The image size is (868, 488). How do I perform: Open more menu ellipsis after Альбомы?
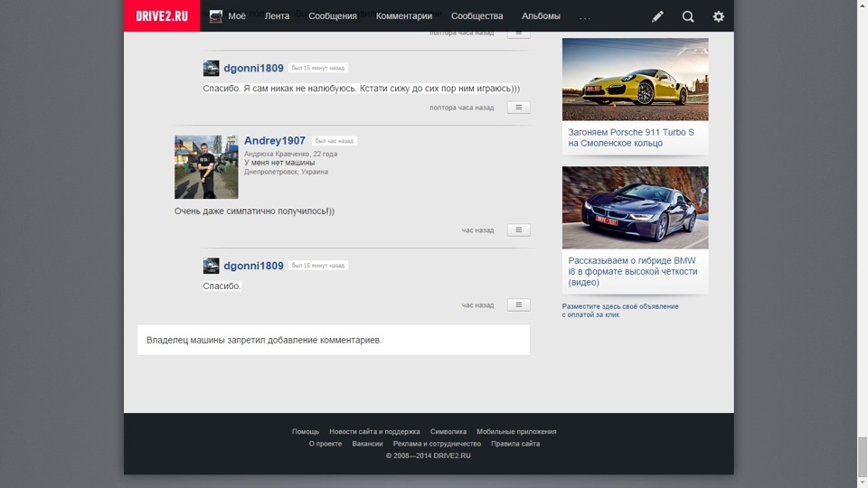(585, 17)
